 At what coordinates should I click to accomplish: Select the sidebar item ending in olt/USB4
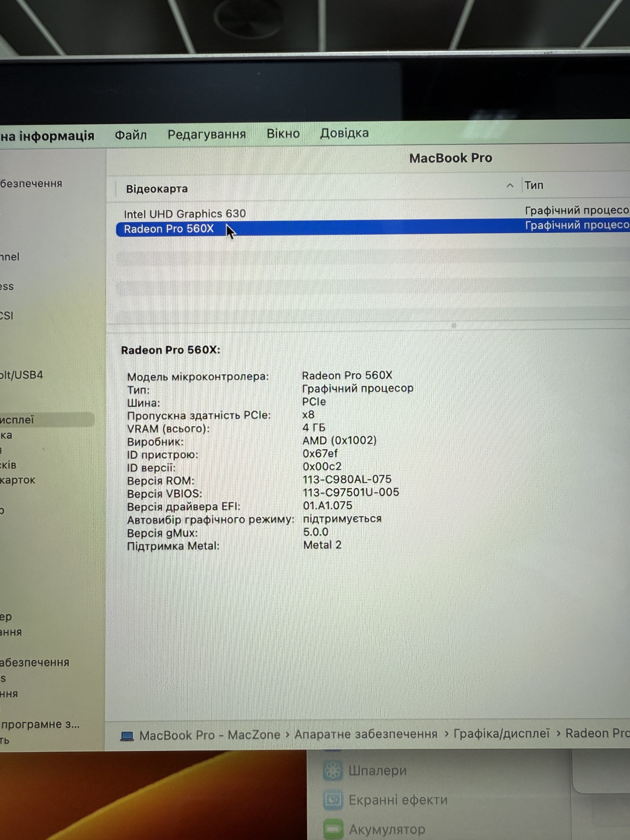tap(22, 375)
